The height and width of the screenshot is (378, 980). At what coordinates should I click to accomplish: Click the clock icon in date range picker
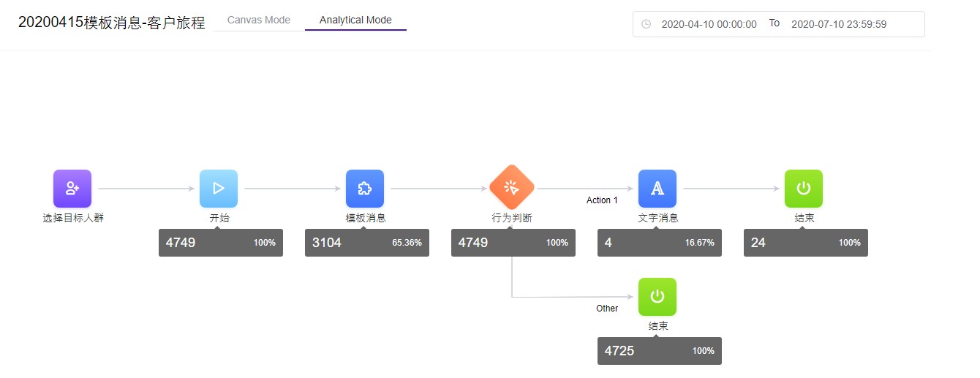[x=646, y=24]
